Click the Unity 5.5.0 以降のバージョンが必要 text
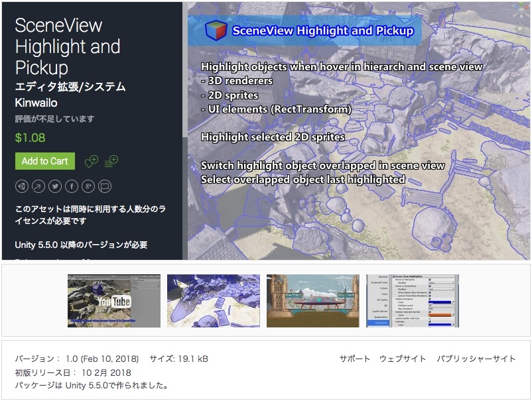Viewport: 532px width, 401px height. (x=81, y=245)
